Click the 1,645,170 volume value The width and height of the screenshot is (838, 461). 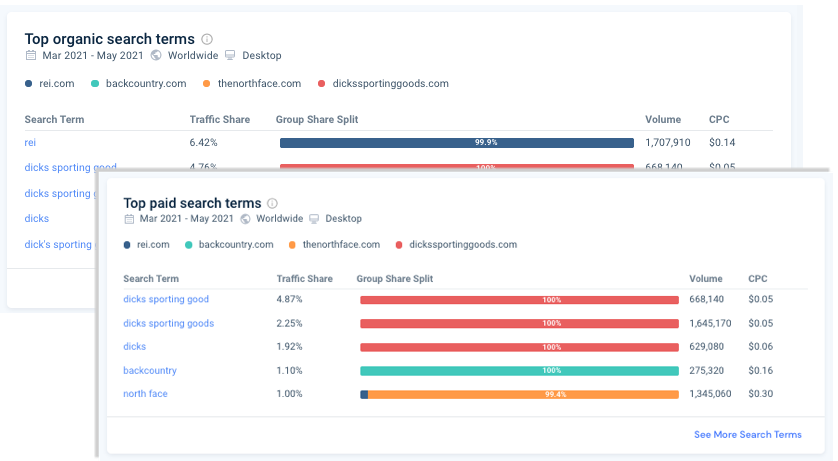710,323
